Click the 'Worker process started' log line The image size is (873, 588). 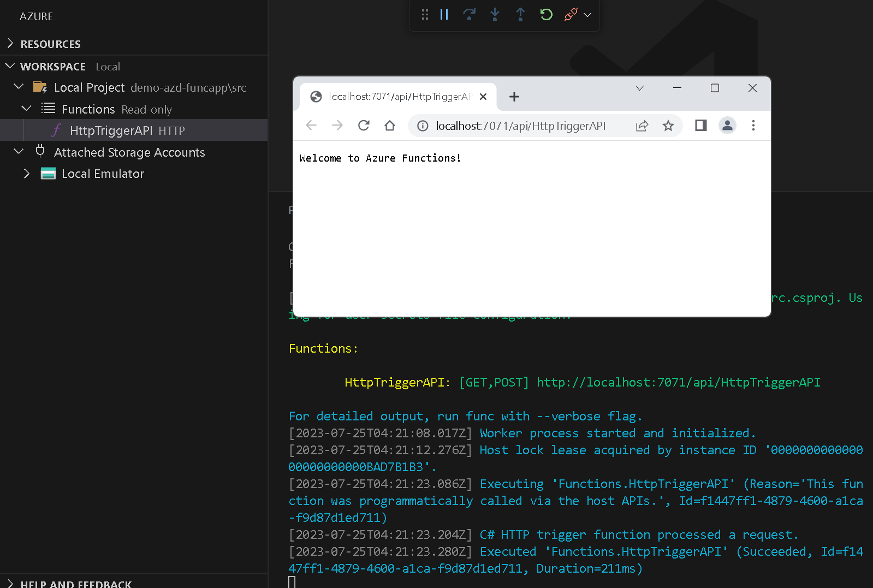pyautogui.click(x=617, y=433)
